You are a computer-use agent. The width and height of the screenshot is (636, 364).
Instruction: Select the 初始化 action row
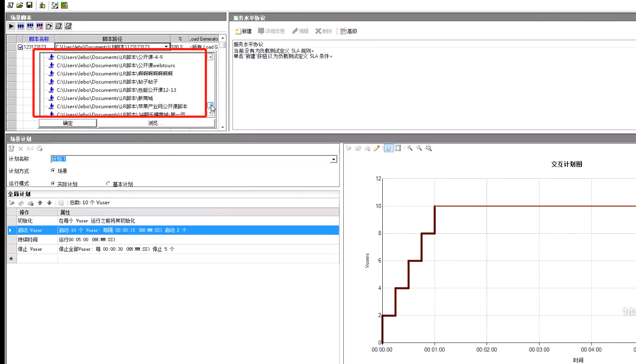(173, 221)
